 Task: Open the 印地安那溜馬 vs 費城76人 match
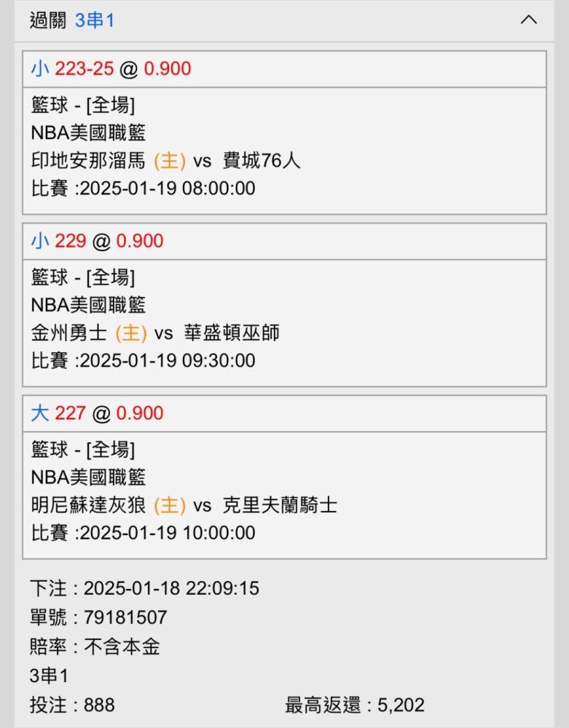166,161
